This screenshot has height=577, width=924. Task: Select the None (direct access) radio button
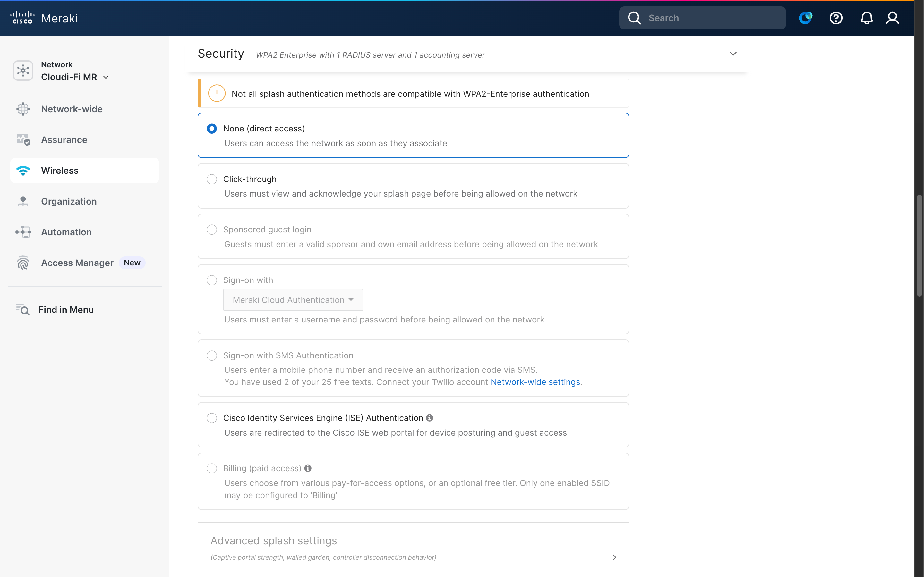point(212,129)
